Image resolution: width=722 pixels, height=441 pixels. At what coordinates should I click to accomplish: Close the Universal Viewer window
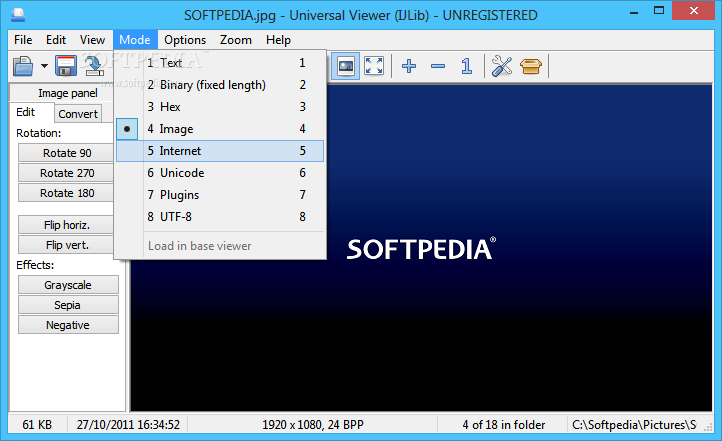click(693, 11)
